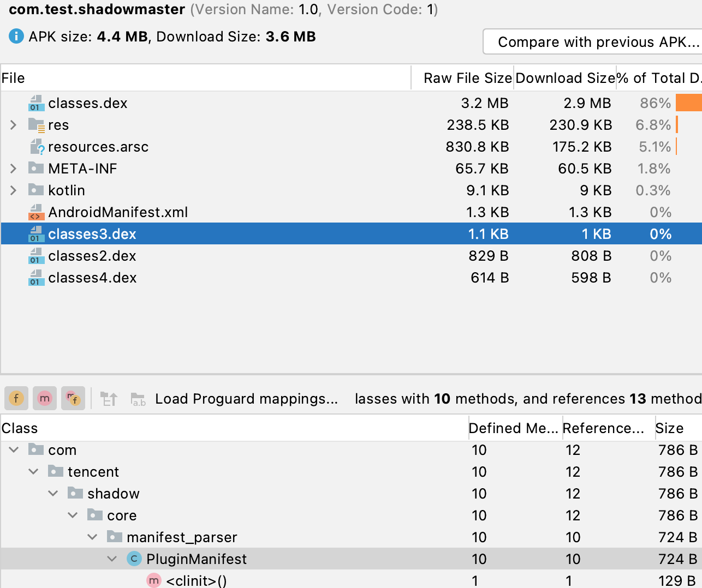This screenshot has width=702, height=588.
Task: Expand the kotlin folder
Action: tap(13, 190)
